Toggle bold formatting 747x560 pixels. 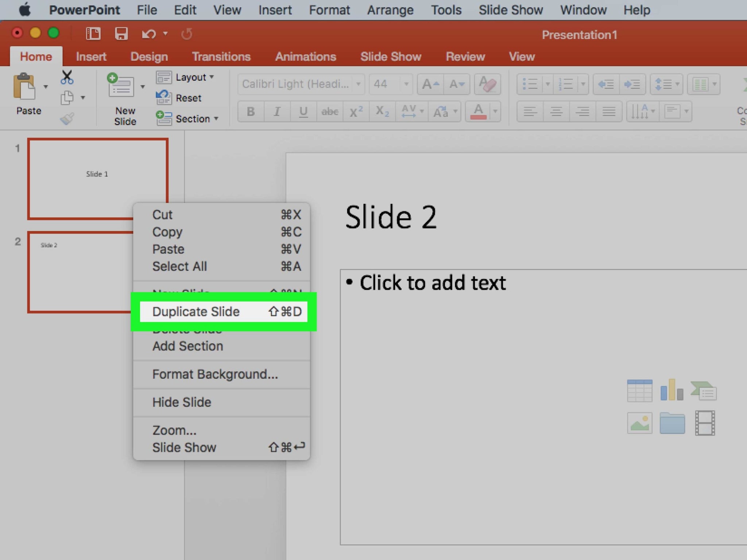click(x=251, y=112)
